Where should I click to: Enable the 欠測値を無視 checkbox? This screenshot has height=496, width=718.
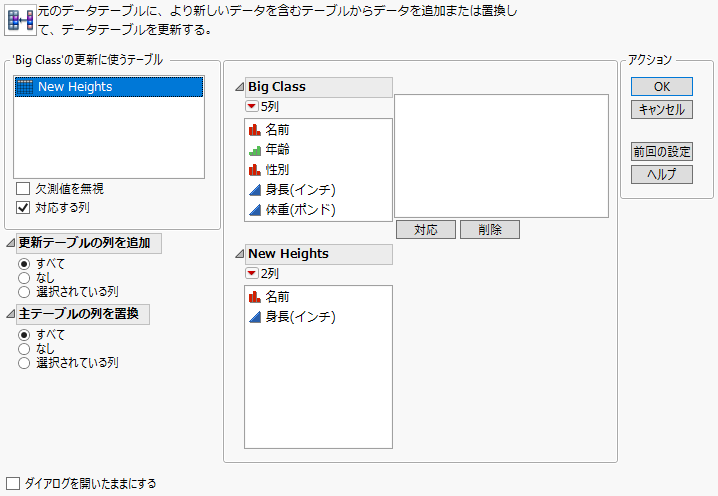tap(24, 188)
